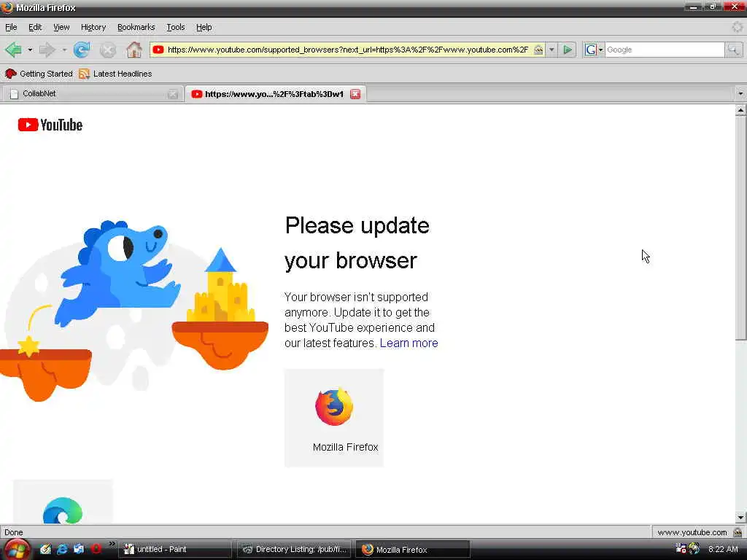Open the Edit menu

point(35,27)
